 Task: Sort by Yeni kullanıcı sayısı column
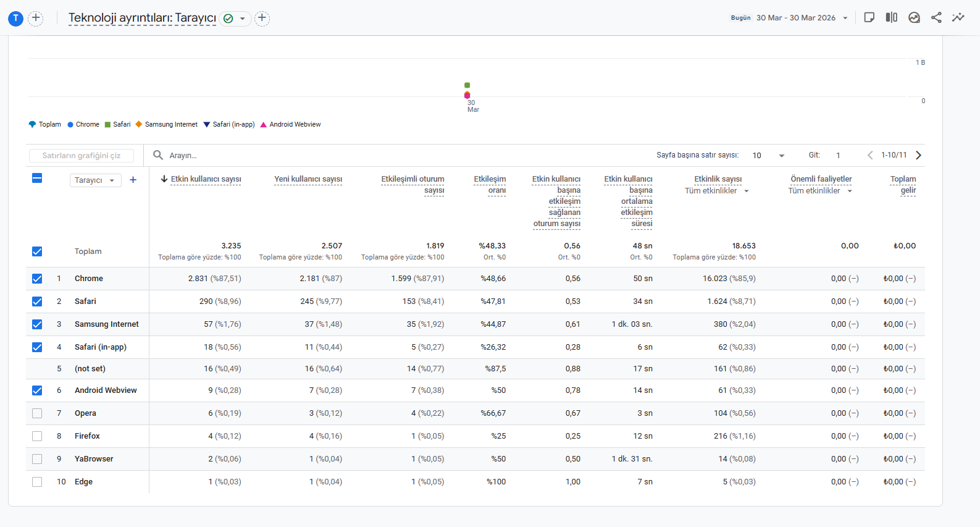(308, 179)
